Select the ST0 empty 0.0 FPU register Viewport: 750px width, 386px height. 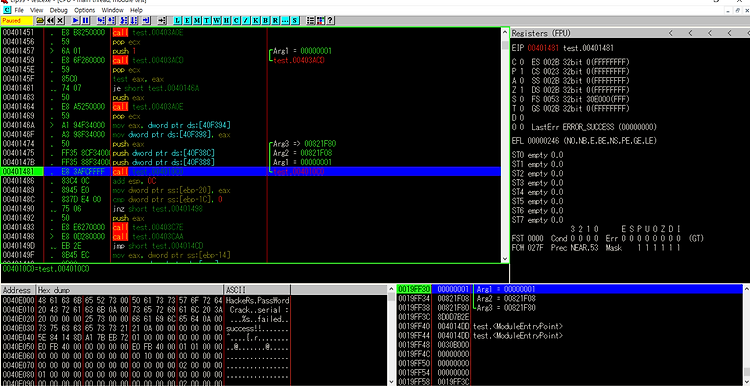tap(538, 155)
